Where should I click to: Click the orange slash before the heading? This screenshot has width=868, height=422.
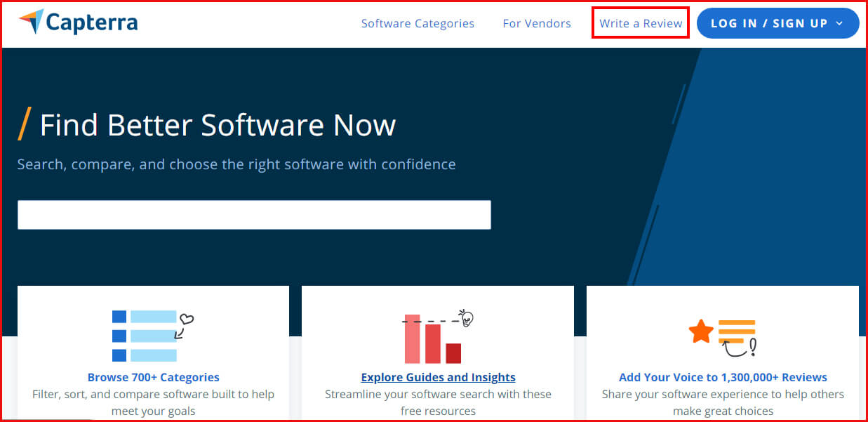pyautogui.click(x=25, y=124)
